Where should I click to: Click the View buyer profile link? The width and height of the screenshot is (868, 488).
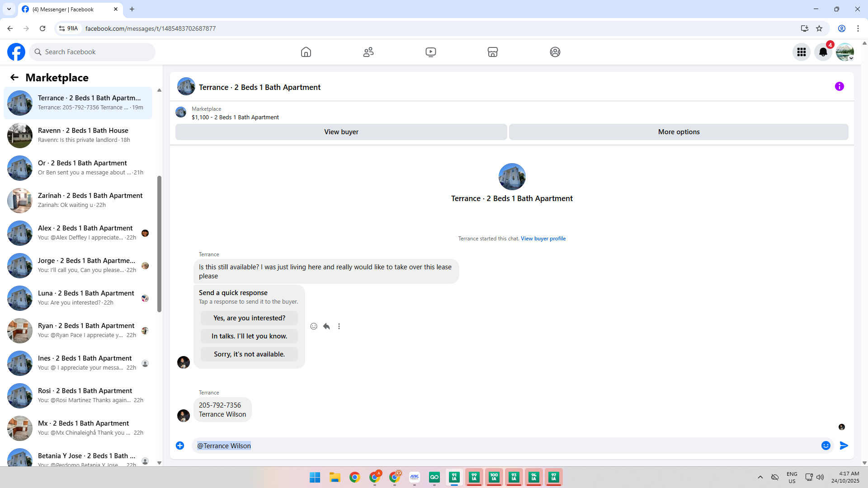point(543,239)
